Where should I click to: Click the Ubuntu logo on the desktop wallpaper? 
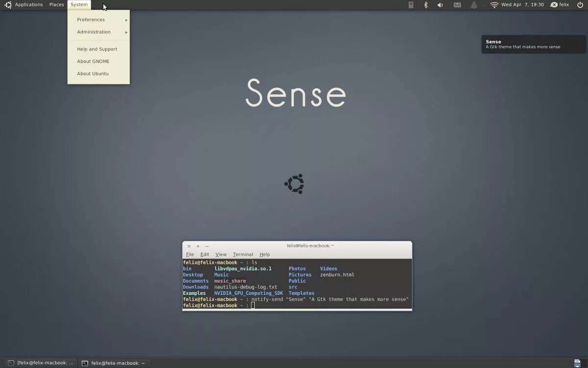click(294, 184)
